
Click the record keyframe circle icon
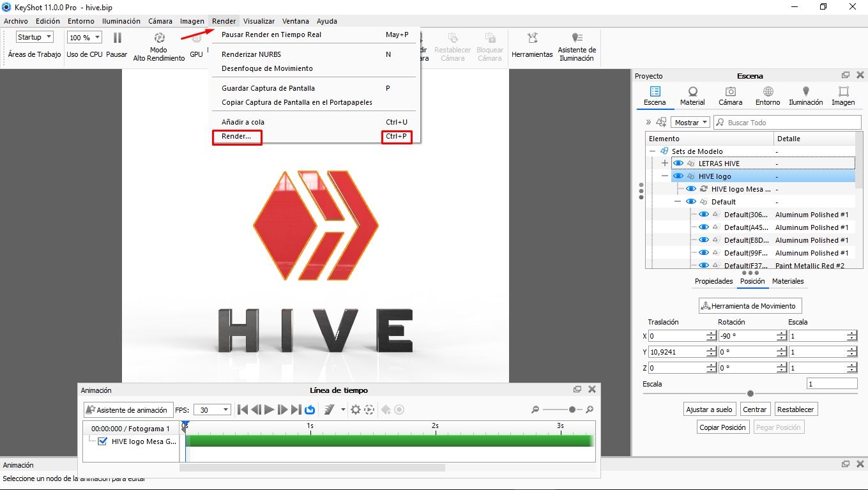[399, 410]
